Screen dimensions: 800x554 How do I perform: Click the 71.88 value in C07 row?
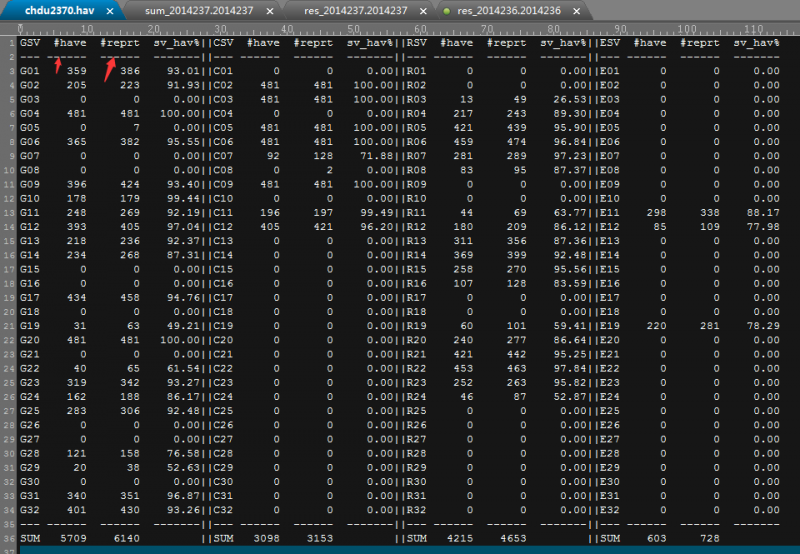pyautogui.click(x=377, y=156)
